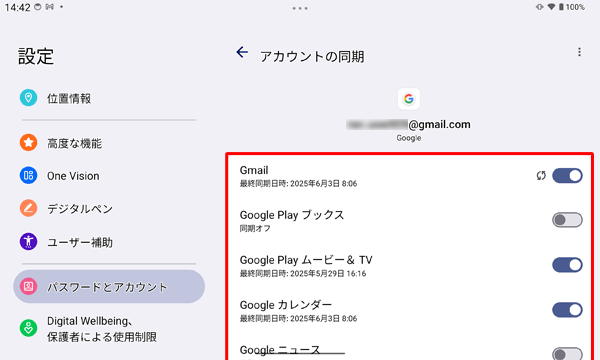The width and height of the screenshot is (600, 360).
Task: Tap the Gmail notification icon in status bar
Action: [x=49, y=7]
